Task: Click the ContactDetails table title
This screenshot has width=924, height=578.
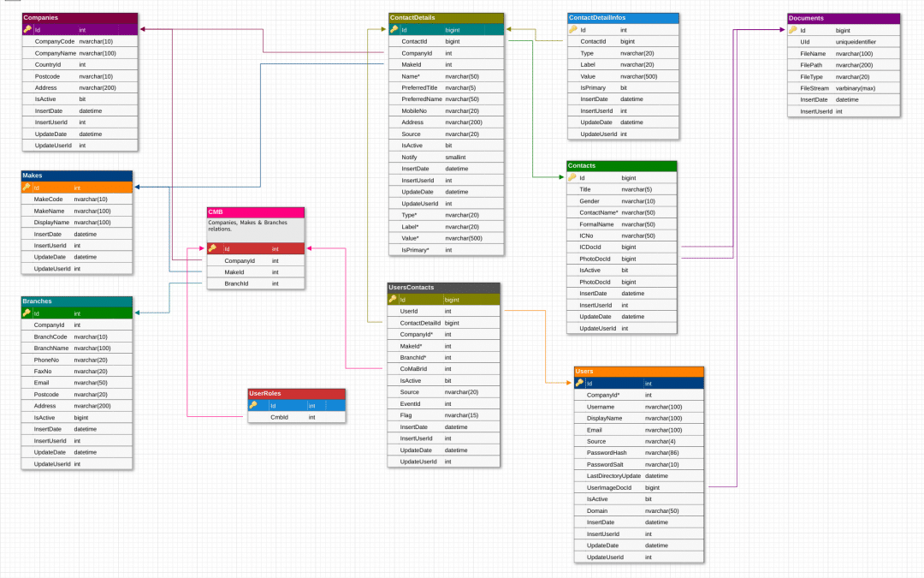Action: 446,18
